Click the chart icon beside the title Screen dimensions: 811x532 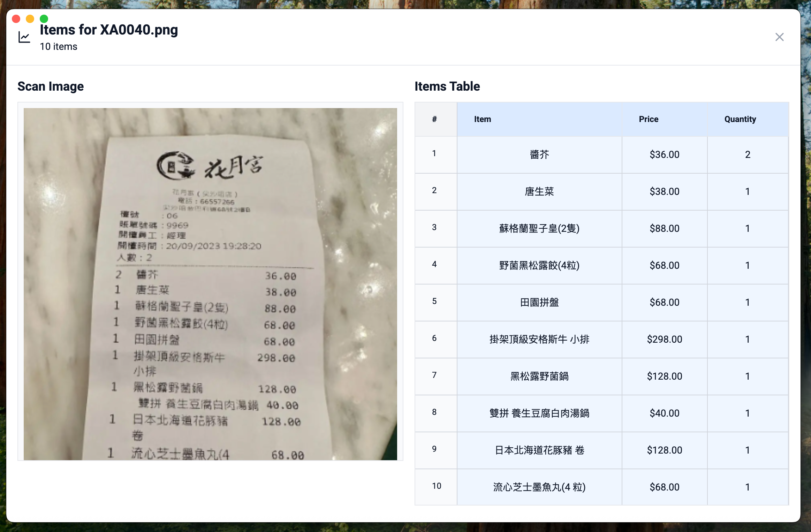[x=24, y=37]
